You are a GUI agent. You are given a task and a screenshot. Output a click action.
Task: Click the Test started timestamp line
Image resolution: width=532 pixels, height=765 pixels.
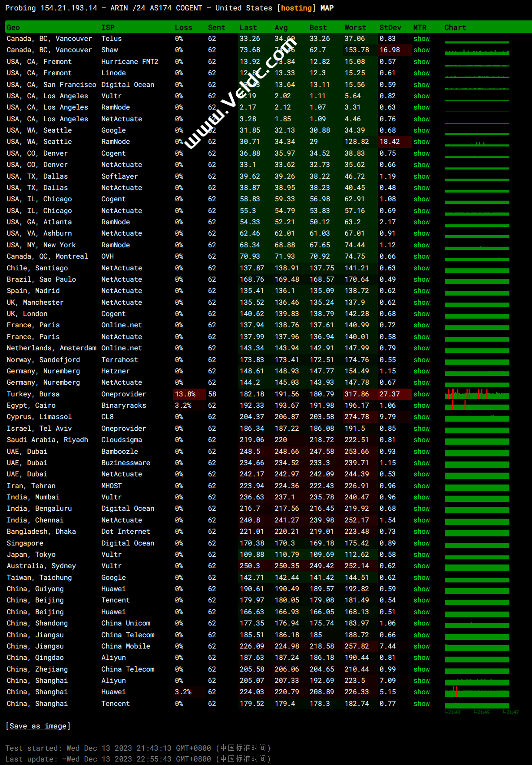coord(138,748)
